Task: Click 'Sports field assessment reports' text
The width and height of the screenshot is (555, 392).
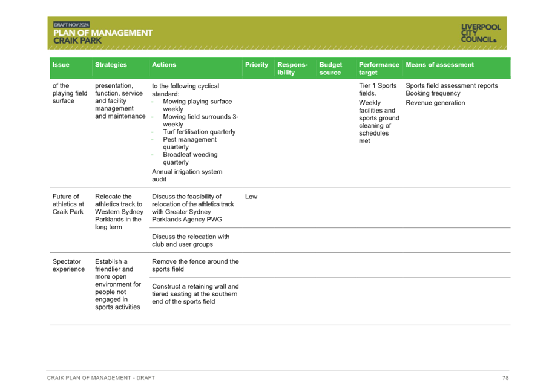Action: pyautogui.click(x=452, y=86)
